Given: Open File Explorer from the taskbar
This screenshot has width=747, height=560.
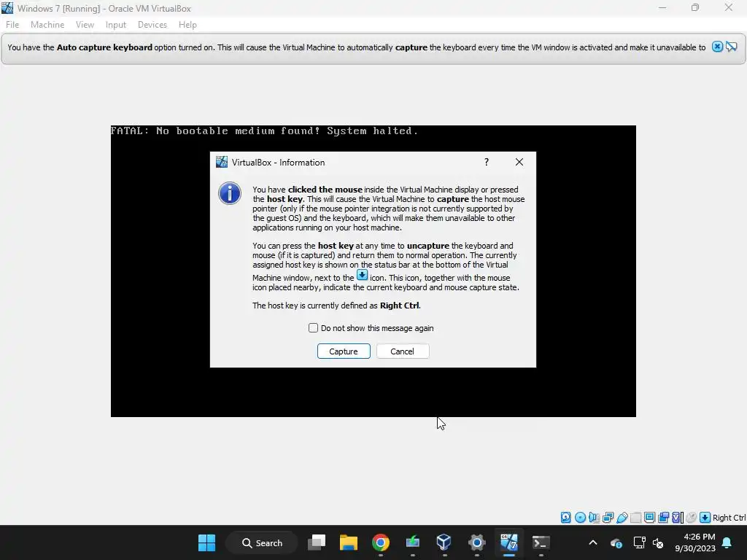Looking at the screenshot, I should 348,542.
